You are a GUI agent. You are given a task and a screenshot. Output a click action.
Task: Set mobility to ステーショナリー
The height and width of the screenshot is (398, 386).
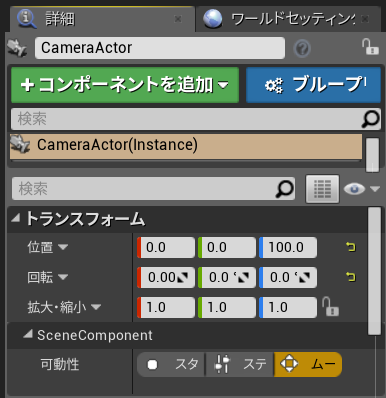(x=240, y=364)
